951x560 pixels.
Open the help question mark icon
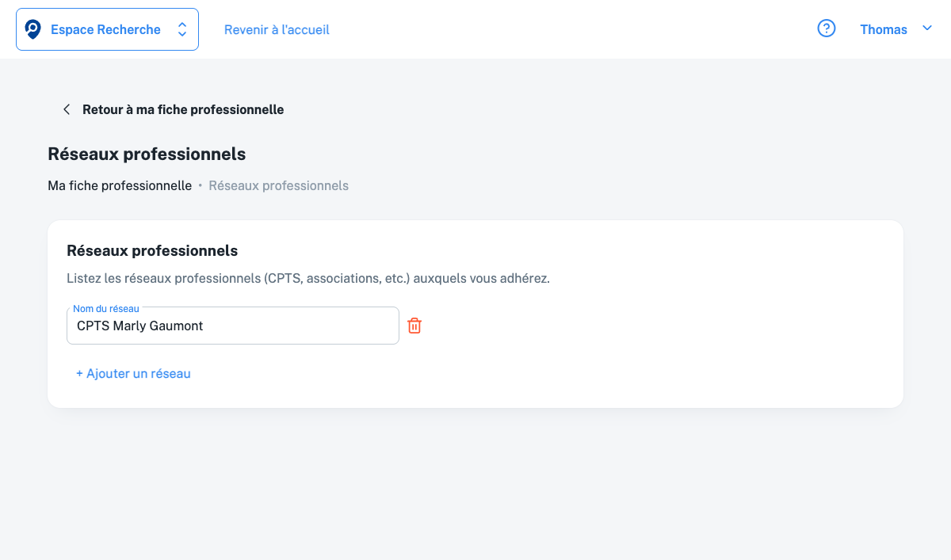[x=827, y=29]
